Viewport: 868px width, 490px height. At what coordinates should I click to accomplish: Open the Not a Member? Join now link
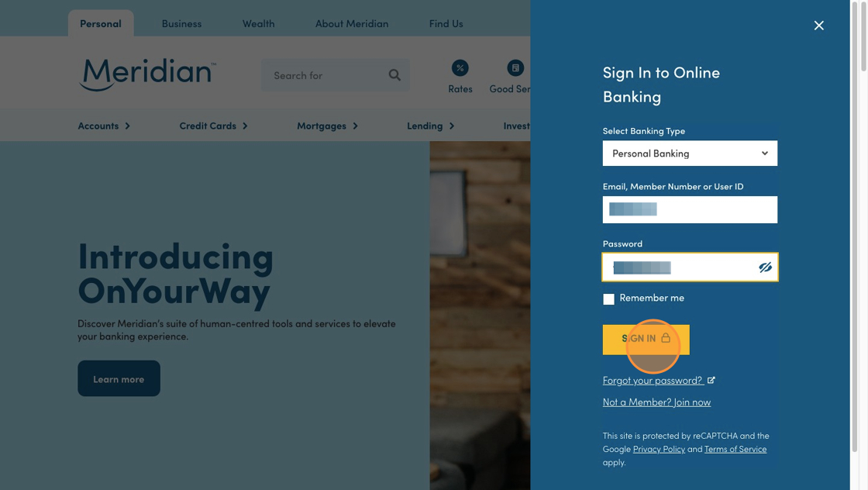656,402
